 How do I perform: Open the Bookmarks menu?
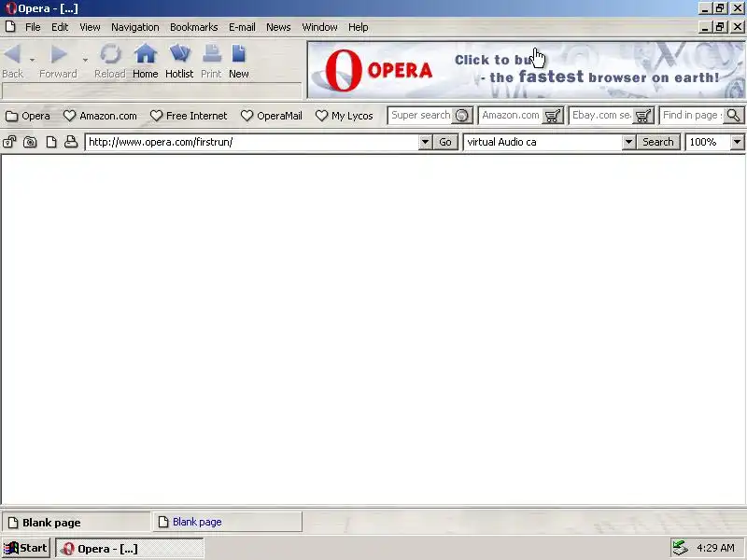[194, 27]
